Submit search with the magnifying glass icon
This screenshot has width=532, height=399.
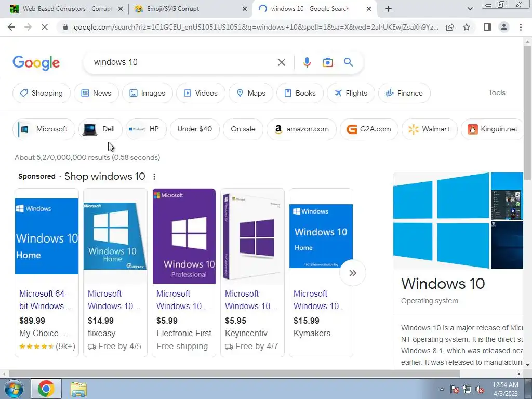pyautogui.click(x=348, y=62)
